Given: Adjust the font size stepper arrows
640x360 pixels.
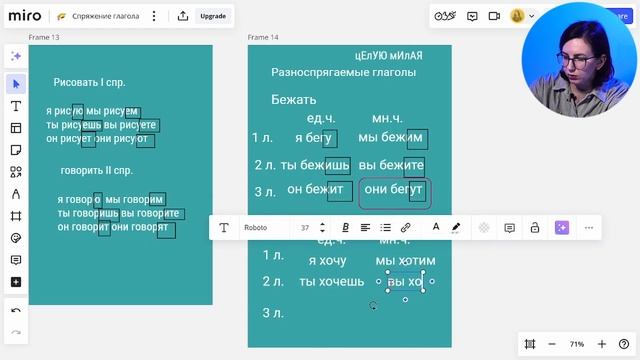Looking at the screenshot, I should pyautogui.click(x=322, y=228).
